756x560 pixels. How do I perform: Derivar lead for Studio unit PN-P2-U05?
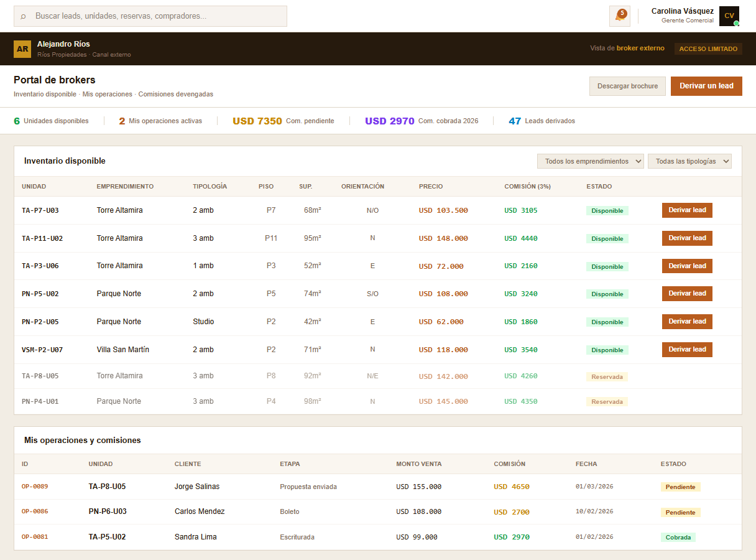(687, 322)
